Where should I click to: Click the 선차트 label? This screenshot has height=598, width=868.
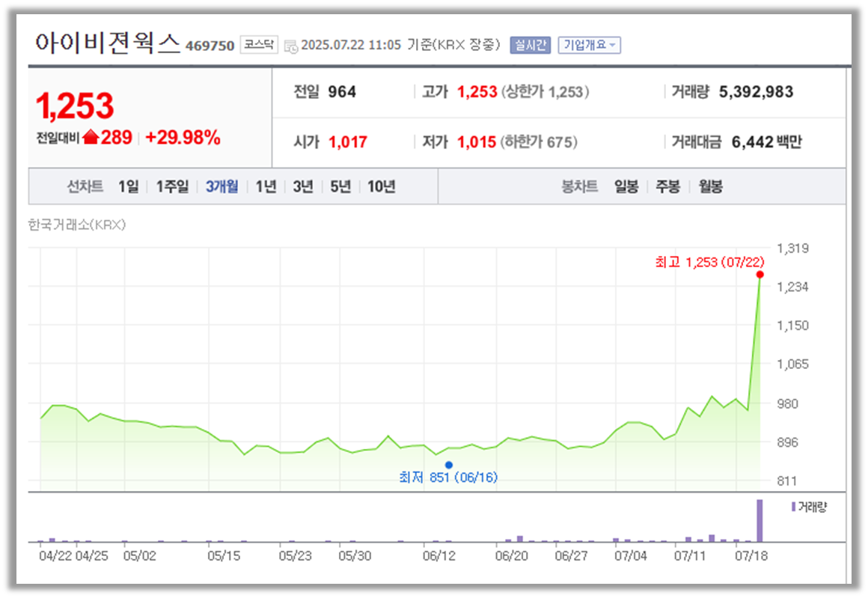(x=85, y=186)
